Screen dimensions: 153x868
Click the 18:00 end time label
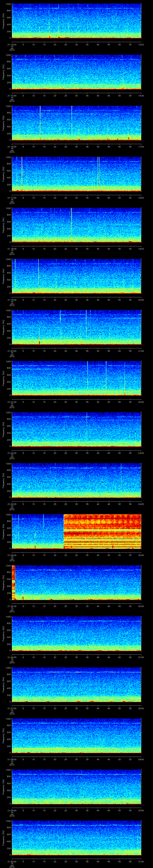tap(141, 198)
